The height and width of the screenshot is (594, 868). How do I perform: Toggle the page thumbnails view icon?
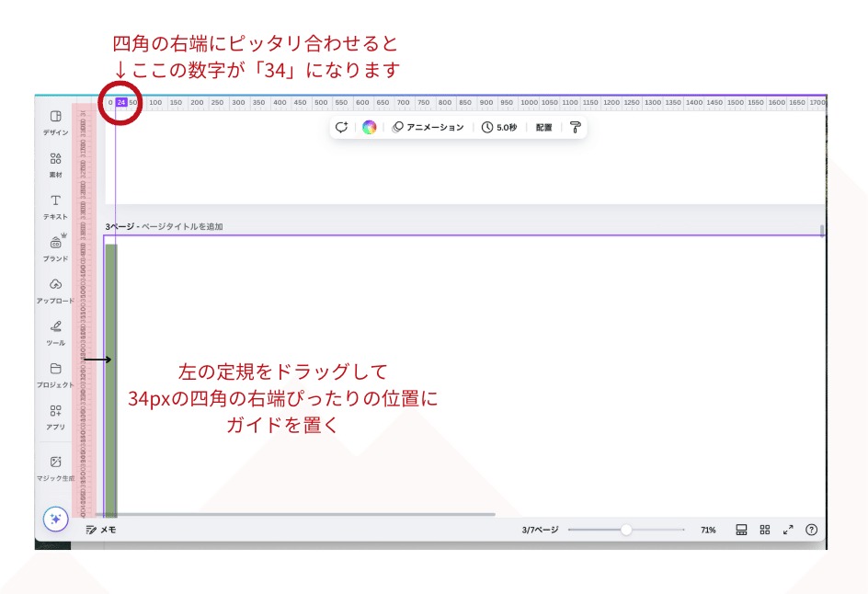point(741,530)
